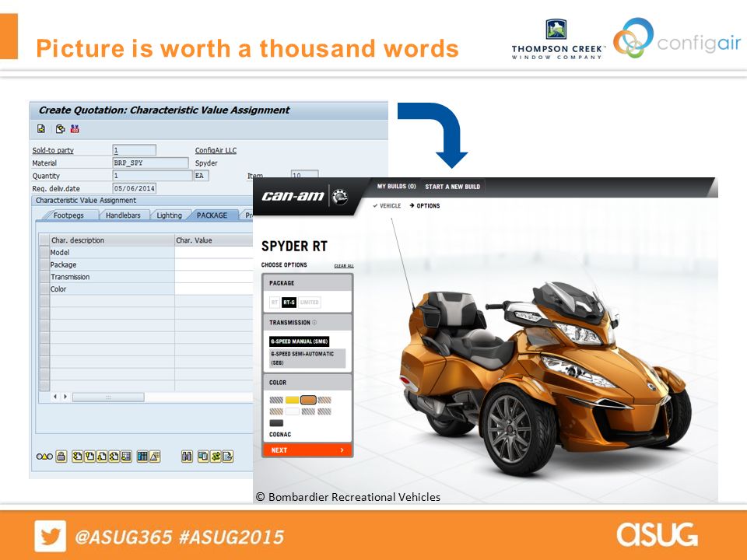This screenshot has height=560, width=747.
Task: Choose 6-Speed Semi-Automatic (SE6) transmission
Action: pyautogui.click(x=307, y=358)
